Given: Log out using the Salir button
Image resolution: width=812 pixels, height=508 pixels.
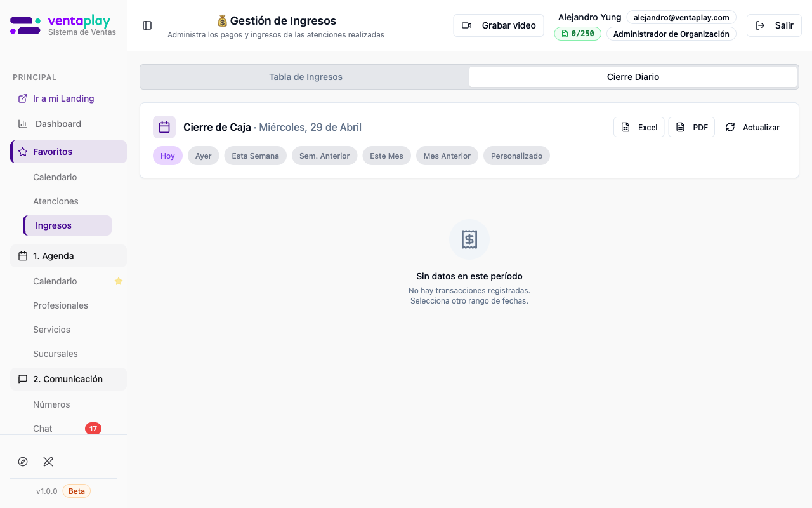Looking at the screenshot, I should 774,25.
